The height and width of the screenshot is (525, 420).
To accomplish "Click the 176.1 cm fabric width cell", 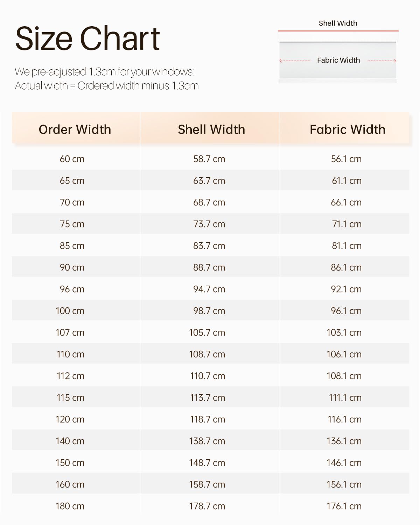I will pyautogui.click(x=344, y=506).
